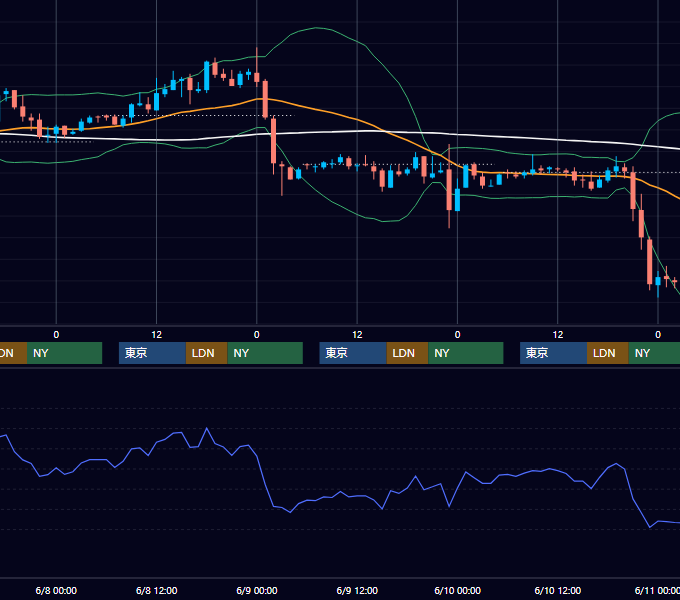The height and width of the screenshot is (600, 680).
Task: Click the NY session block spanning 6/8 00:00
Action: pos(64,353)
